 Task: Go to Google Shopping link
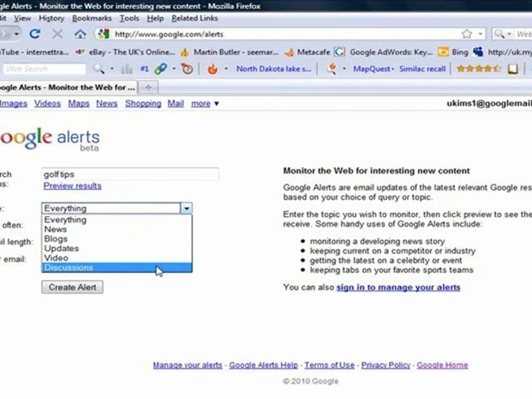(143, 104)
